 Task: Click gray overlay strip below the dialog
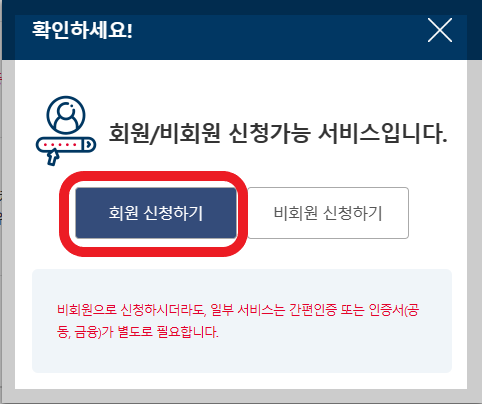(x=242, y=396)
